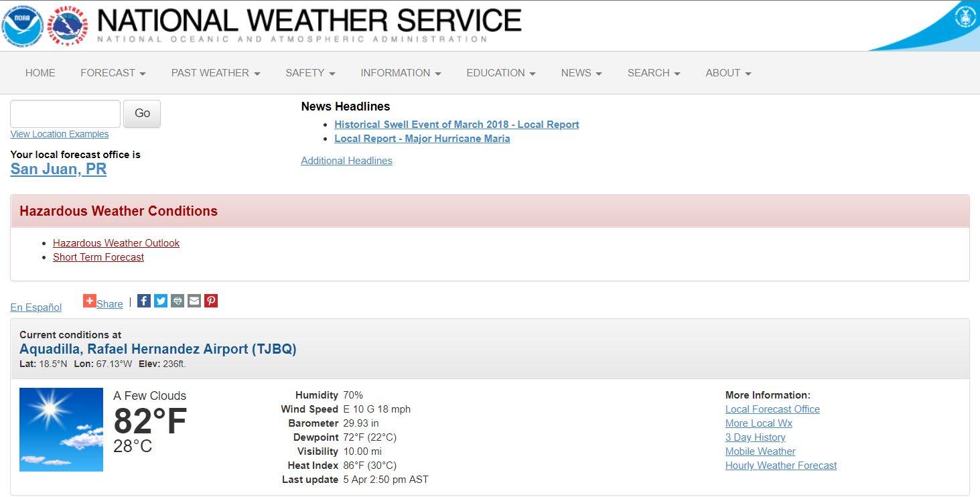Screen dimensions: 980x497
Task: Expand the SEARCH menu
Action: (x=654, y=73)
